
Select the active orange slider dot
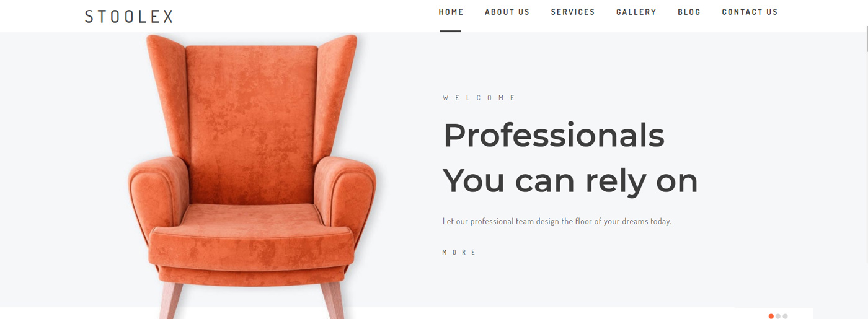click(771, 316)
